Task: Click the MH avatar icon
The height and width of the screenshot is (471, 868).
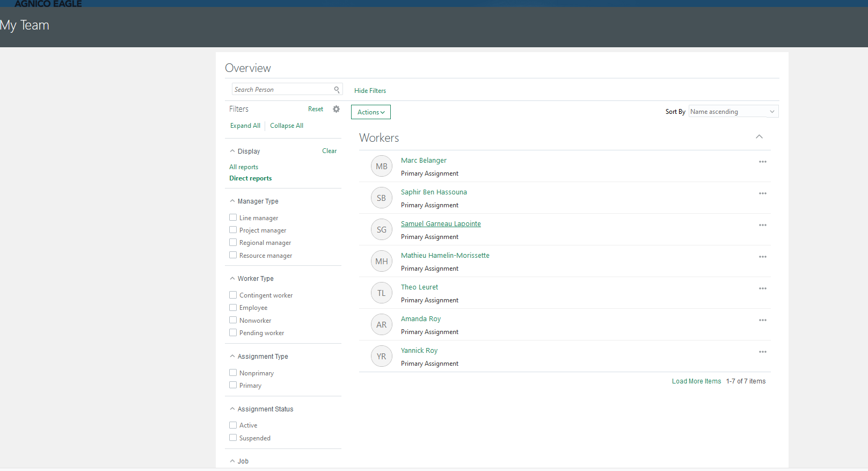Action: point(382,261)
